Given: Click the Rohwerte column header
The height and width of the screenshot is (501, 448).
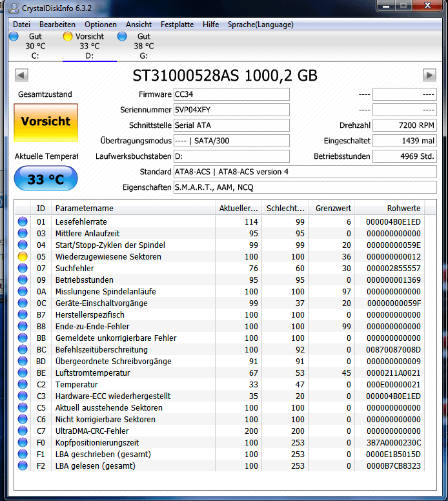Looking at the screenshot, I should 390,209.
